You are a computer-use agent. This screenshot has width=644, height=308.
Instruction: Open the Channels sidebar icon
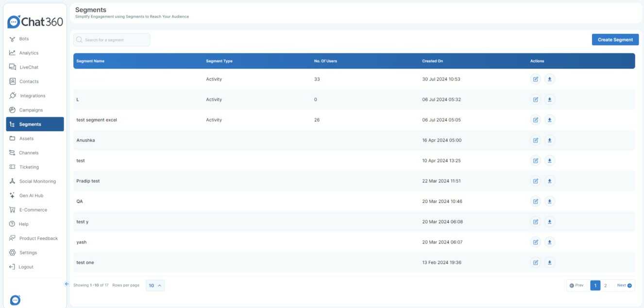(x=12, y=152)
